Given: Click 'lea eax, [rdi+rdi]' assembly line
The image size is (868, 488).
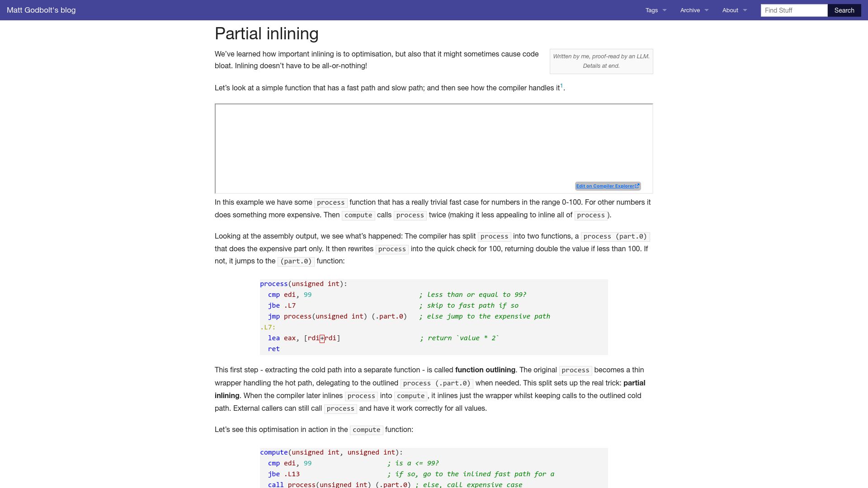Looking at the screenshot, I should [x=304, y=338].
